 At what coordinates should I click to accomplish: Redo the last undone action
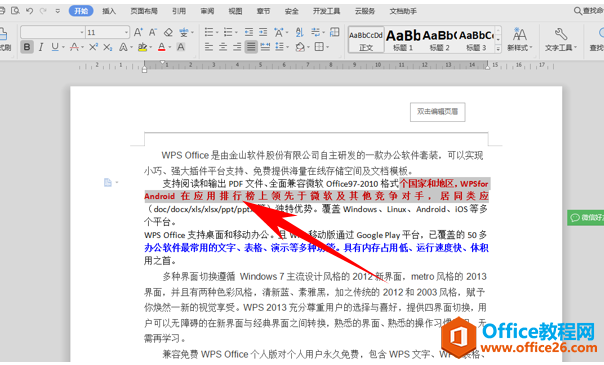(x=43, y=11)
